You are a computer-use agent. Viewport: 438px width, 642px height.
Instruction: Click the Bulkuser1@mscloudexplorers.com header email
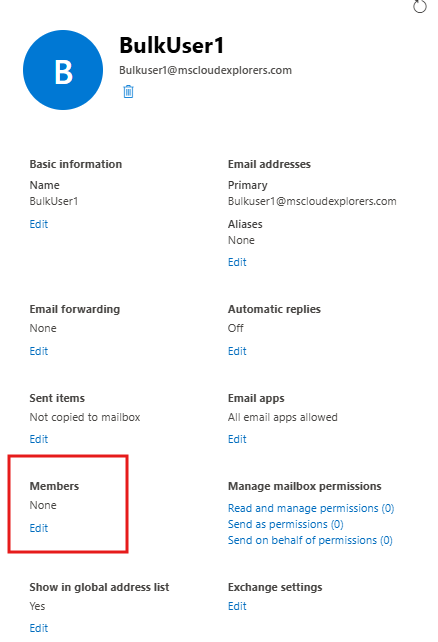(205, 70)
